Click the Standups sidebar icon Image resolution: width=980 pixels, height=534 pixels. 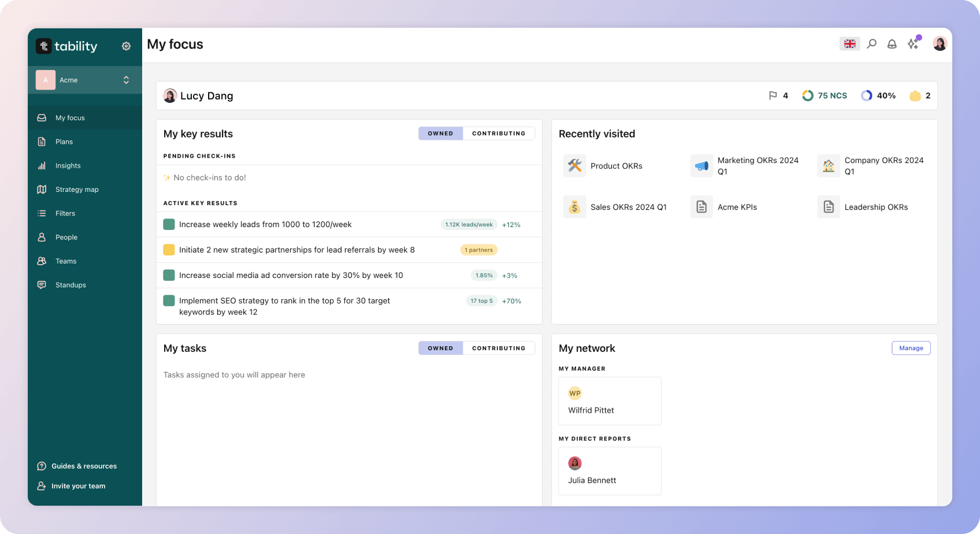(x=42, y=285)
